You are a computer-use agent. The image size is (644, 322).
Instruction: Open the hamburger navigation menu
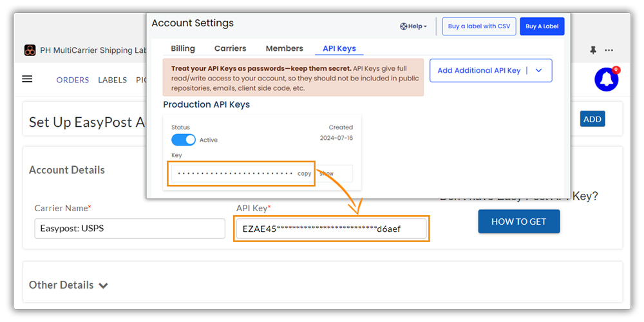(27, 79)
